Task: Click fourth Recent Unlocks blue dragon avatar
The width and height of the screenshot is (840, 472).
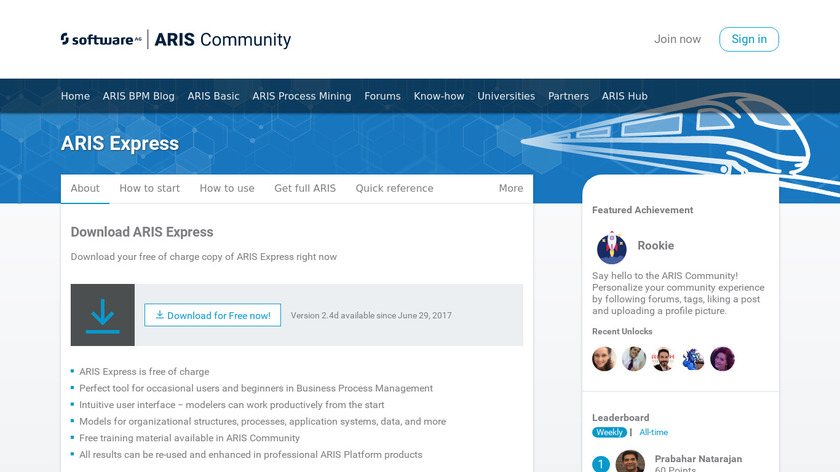Action: 693,359
